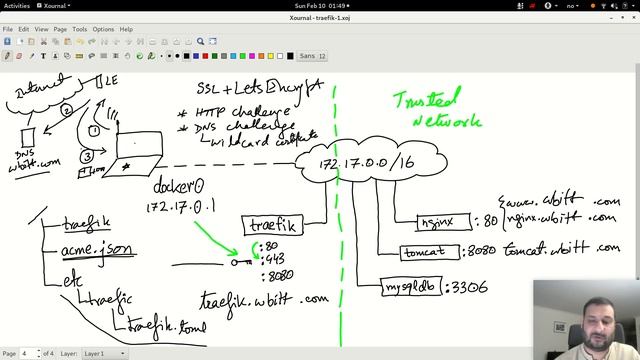Open the system menu arrow in top bar
The image size is (640, 360).
coord(634,6)
